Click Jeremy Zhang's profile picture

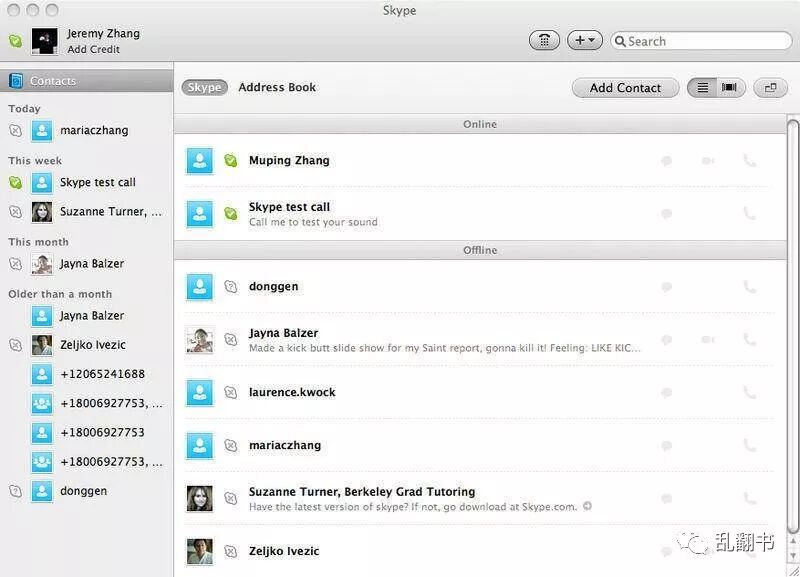click(44, 41)
